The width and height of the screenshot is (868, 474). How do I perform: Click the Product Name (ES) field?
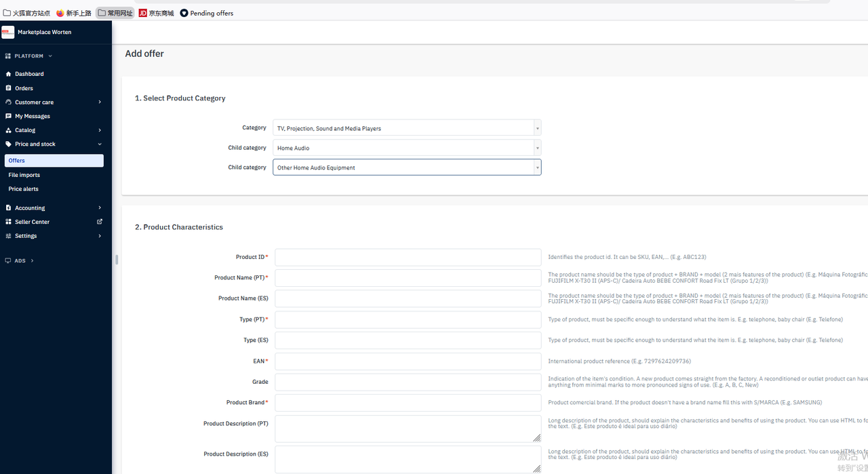408,298
